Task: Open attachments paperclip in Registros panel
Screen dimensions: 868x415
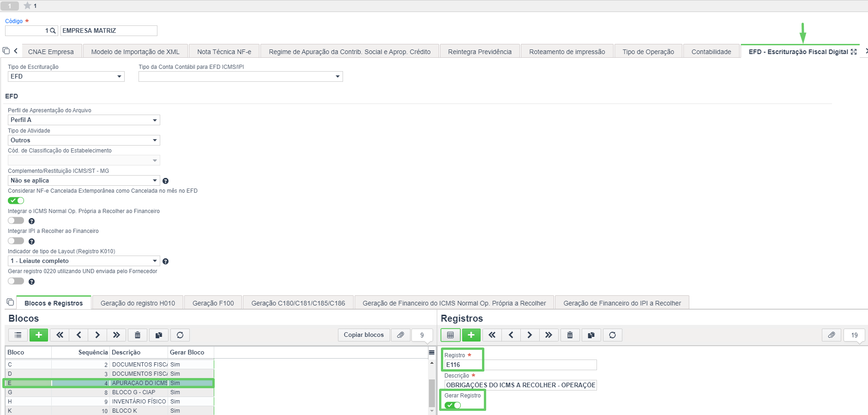Action: pos(831,335)
